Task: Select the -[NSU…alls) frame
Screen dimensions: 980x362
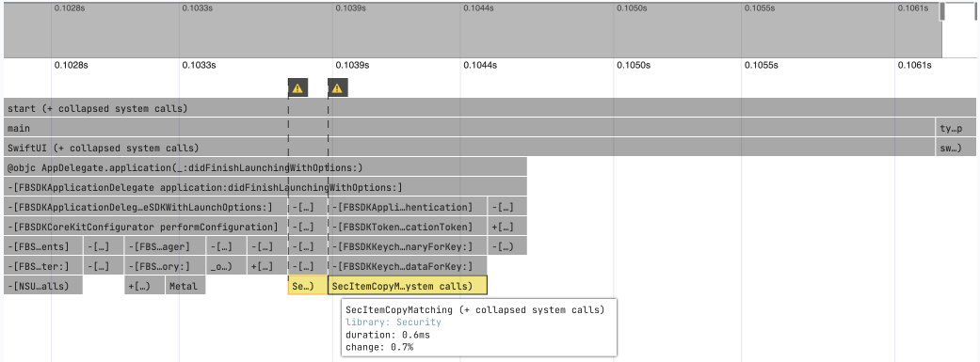Action: tap(43, 287)
